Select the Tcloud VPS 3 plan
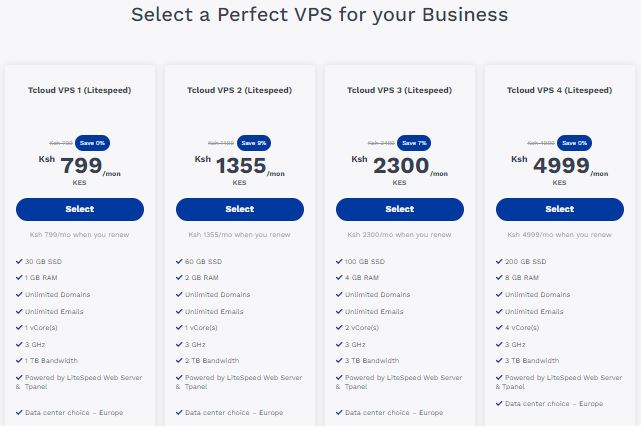This screenshot has width=641, height=426. point(400,209)
